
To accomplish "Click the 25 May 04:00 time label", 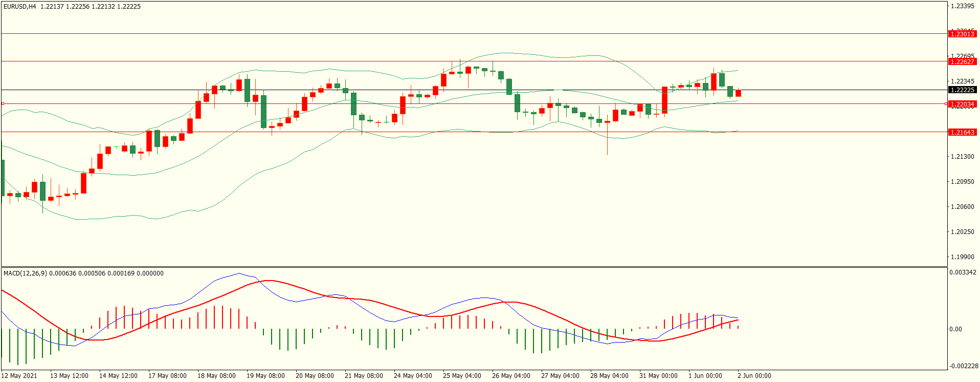I will pos(462,375).
